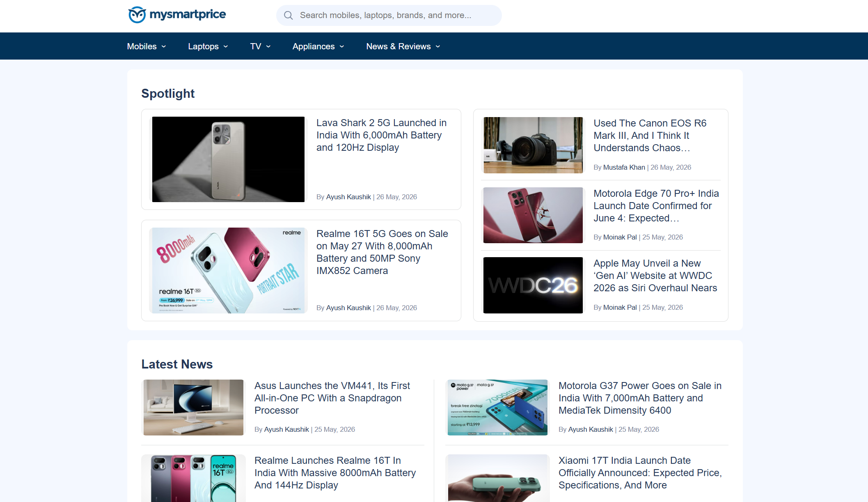Open the Canon EOS R6 Mark III review headline
This screenshot has height=502, width=868.
[x=650, y=136]
